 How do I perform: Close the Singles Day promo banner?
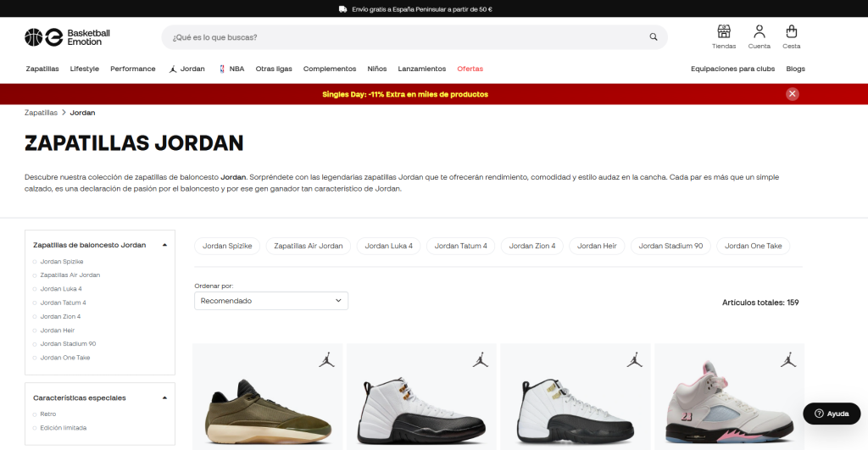point(792,94)
